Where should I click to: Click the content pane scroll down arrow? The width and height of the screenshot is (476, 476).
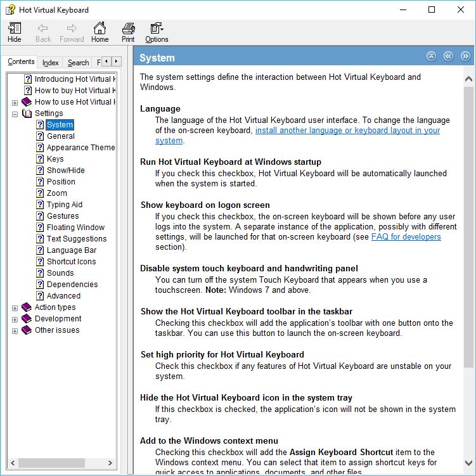468,463
